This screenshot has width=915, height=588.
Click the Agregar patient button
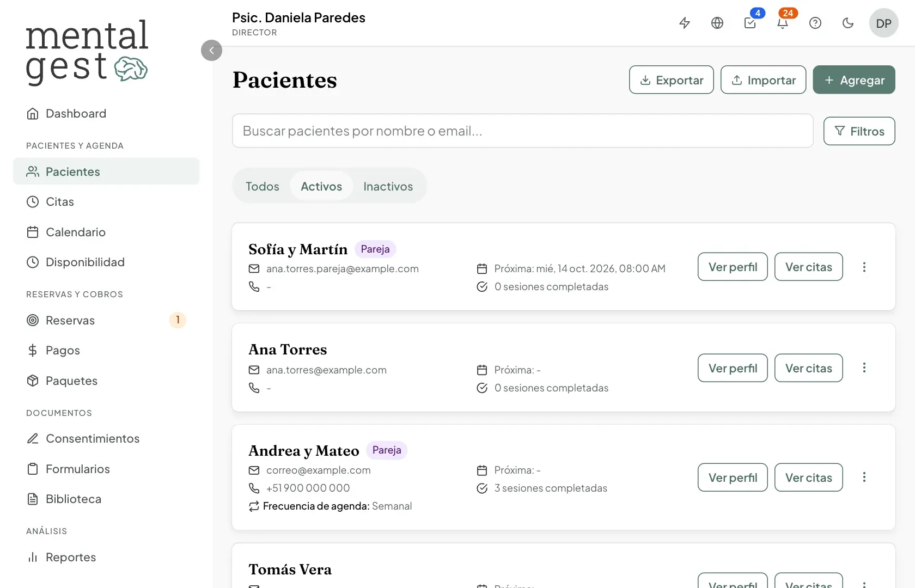854,79
